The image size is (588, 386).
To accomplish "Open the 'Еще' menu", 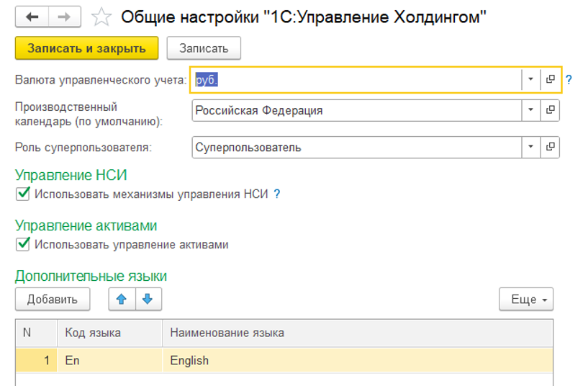I will 525,300.
